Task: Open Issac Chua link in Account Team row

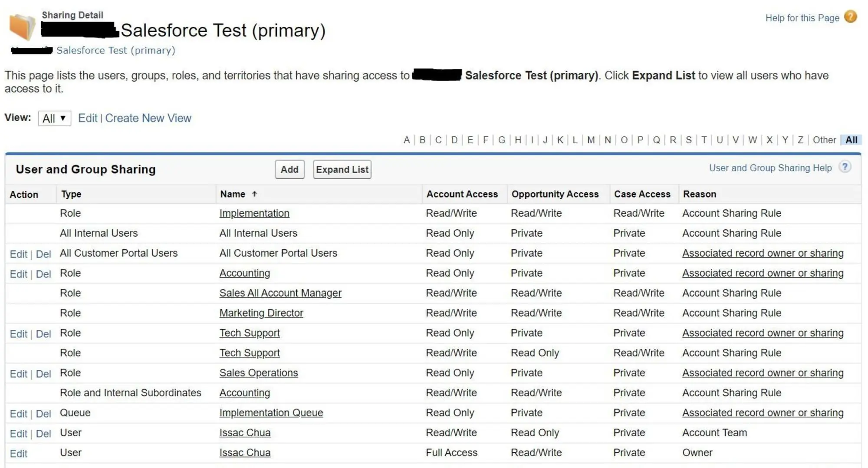Action: (245, 433)
